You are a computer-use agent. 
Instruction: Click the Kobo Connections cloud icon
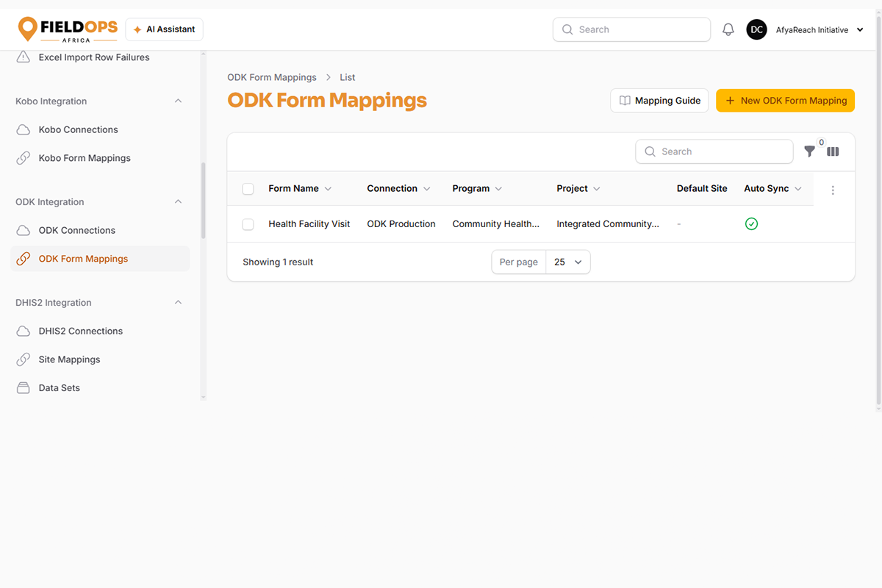24,130
